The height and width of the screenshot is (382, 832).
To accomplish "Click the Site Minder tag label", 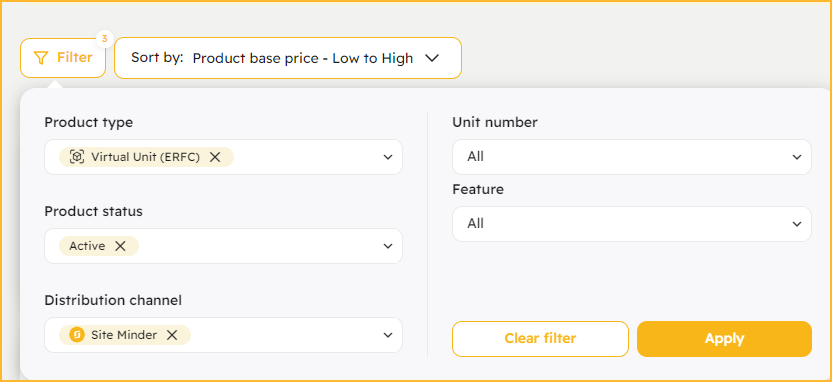I will [124, 335].
